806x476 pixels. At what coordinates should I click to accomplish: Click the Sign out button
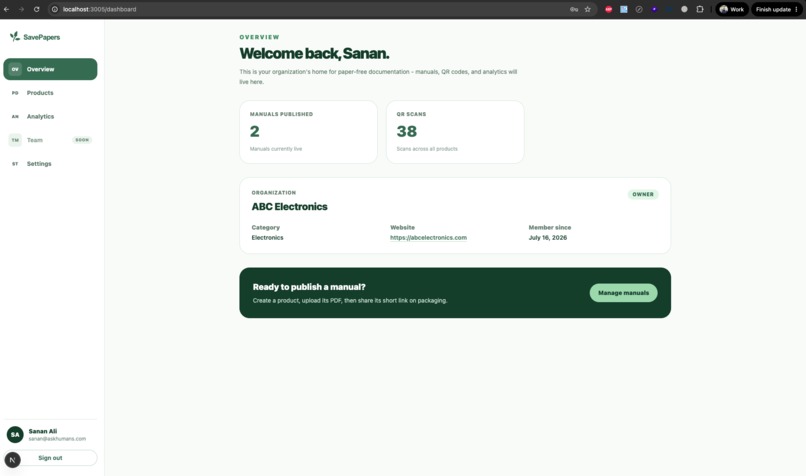(50, 458)
